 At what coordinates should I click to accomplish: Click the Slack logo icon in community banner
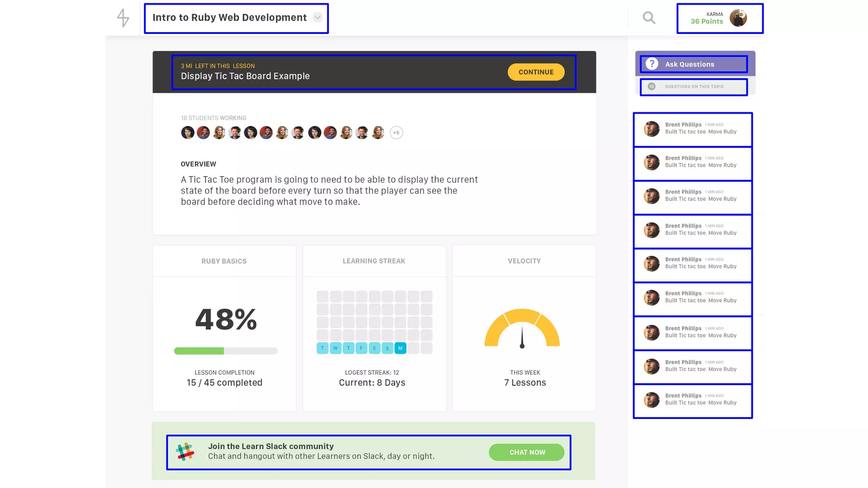coord(185,452)
